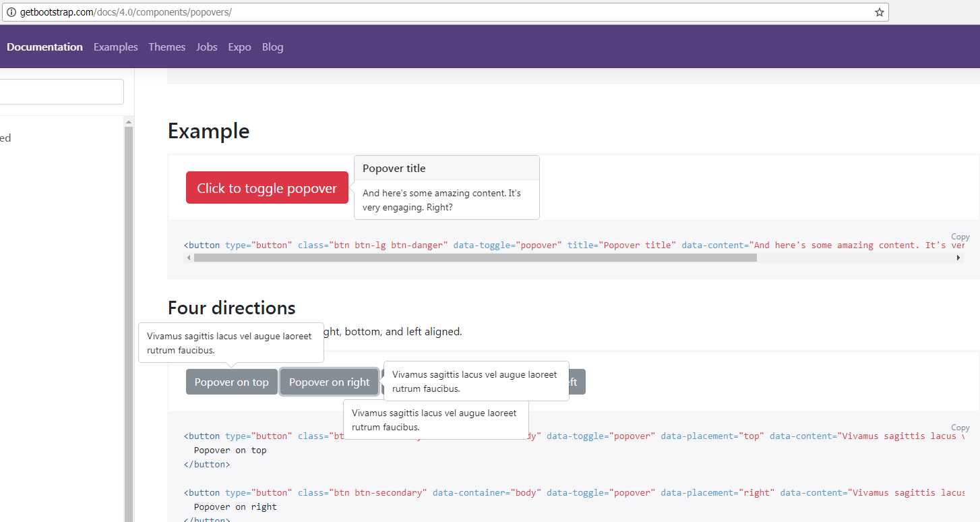The height and width of the screenshot is (522, 980).
Task: Go to the Themes section
Action: [x=166, y=47]
